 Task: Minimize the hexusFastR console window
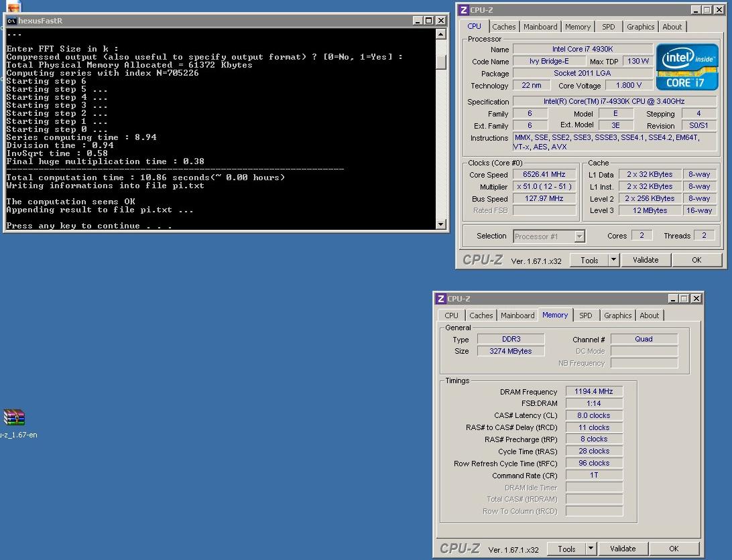tap(418, 21)
